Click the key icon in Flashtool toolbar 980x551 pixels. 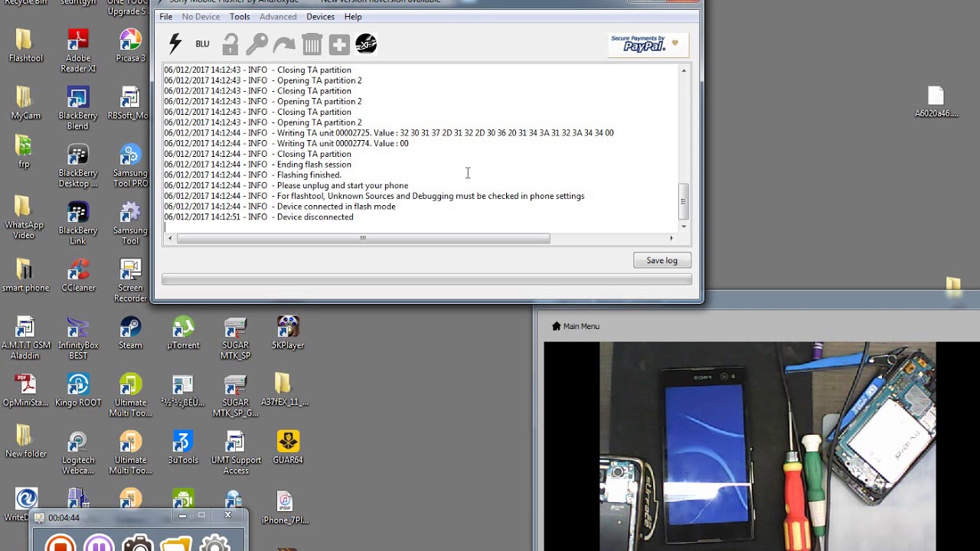click(x=256, y=44)
